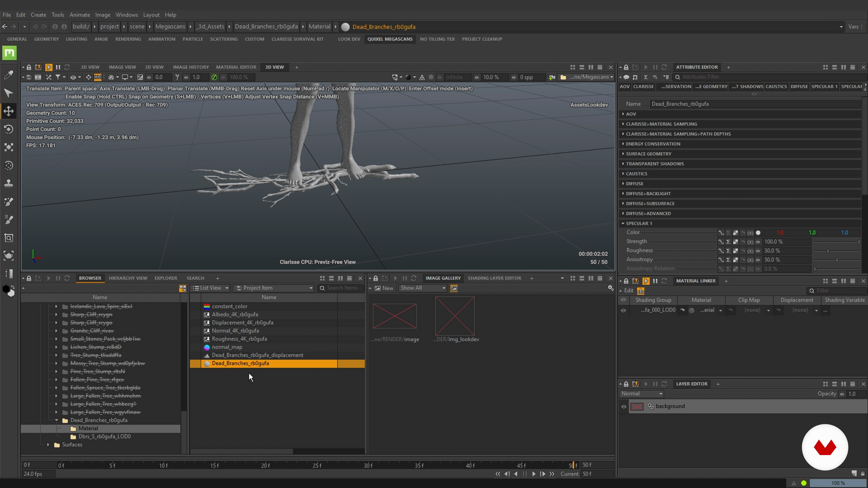Select the arrow selection tool
This screenshot has width=868, height=488.
8,93
